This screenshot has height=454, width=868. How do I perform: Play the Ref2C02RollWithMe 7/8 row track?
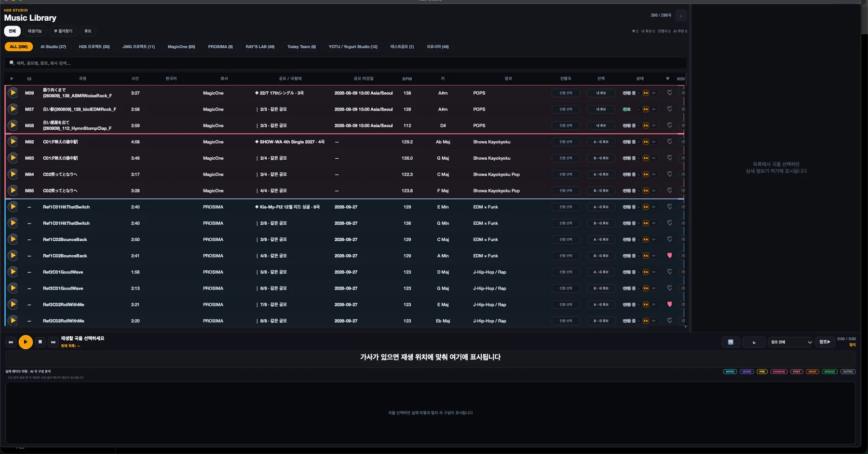pyautogui.click(x=13, y=304)
